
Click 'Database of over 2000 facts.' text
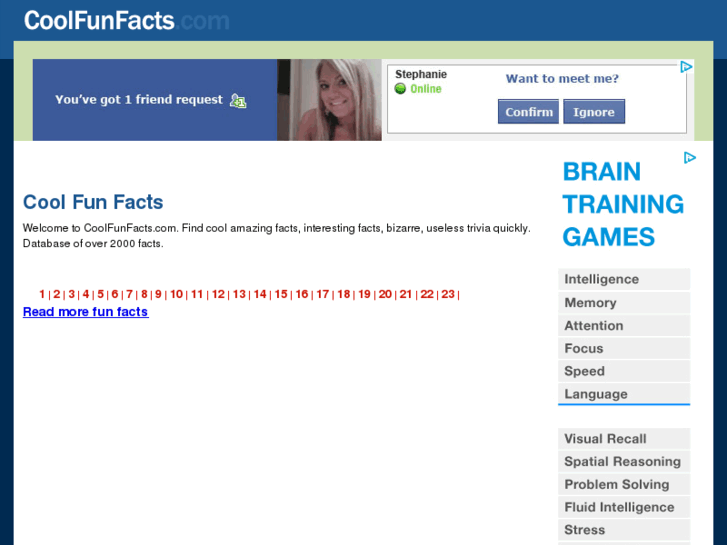(x=93, y=244)
